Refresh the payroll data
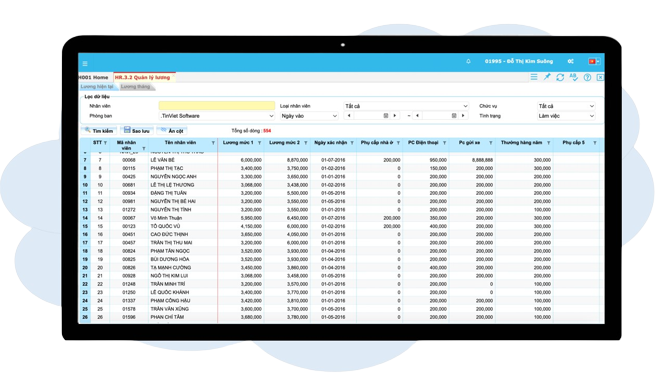The height and width of the screenshot is (375, 666). 560,77
